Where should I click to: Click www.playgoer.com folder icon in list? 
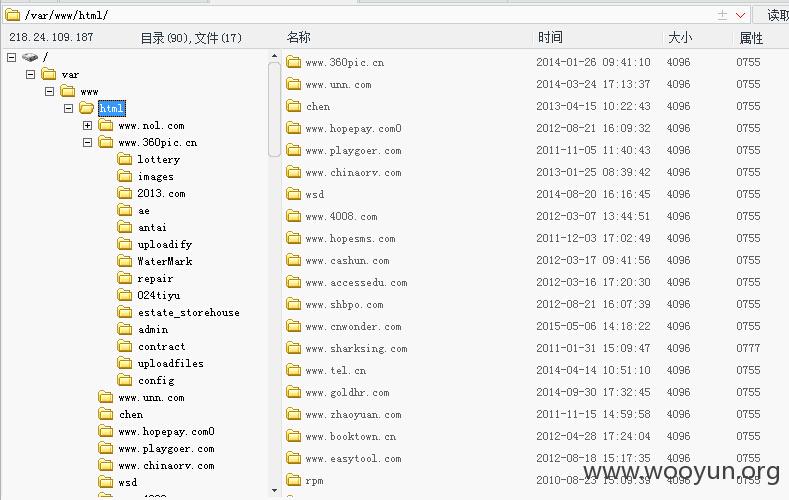(x=293, y=150)
